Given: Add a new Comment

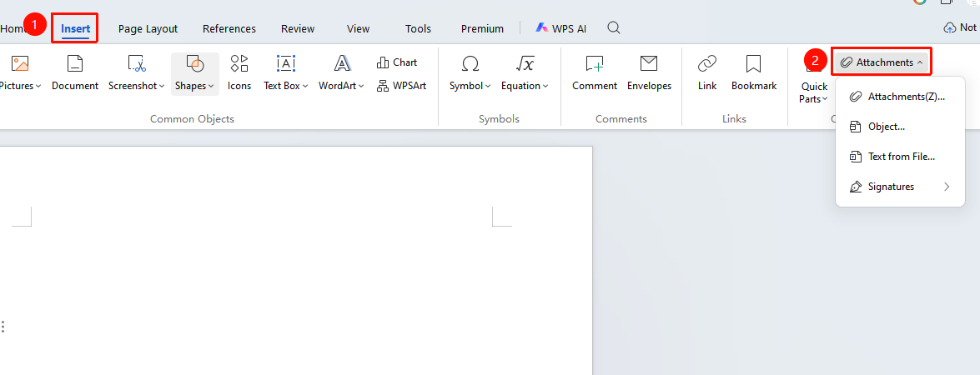Looking at the screenshot, I should (595, 72).
